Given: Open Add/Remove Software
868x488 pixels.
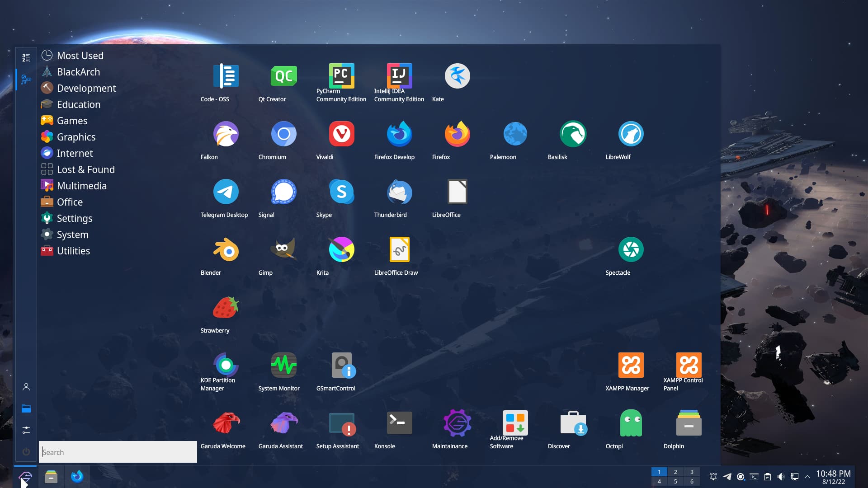Looking at the screenshot, I should click(x=515, y=423).
